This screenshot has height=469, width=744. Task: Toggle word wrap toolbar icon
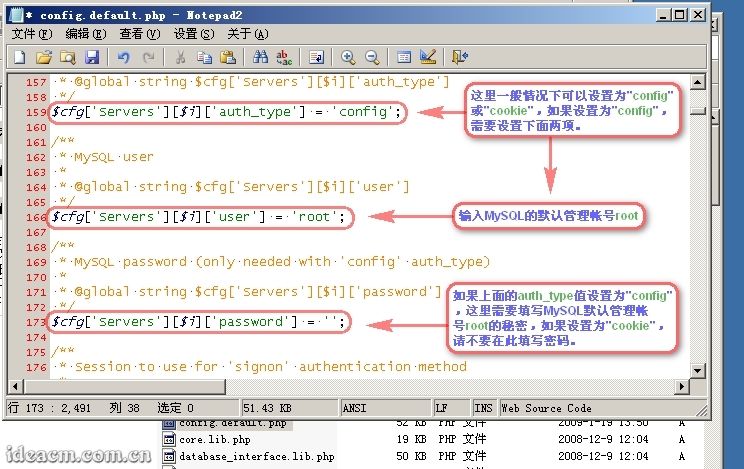316,57
